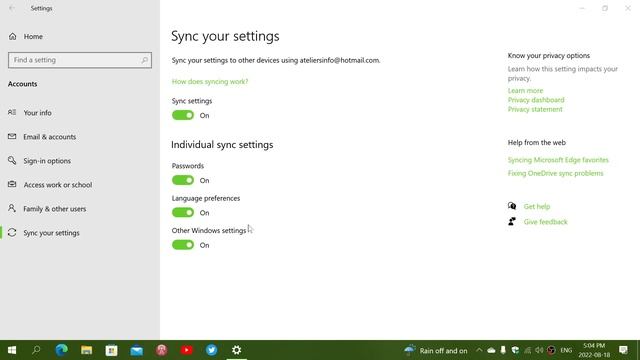The width and height of the screenshot is (640, 360).
Task: Open Family & other users section
Action: [54, 209]
